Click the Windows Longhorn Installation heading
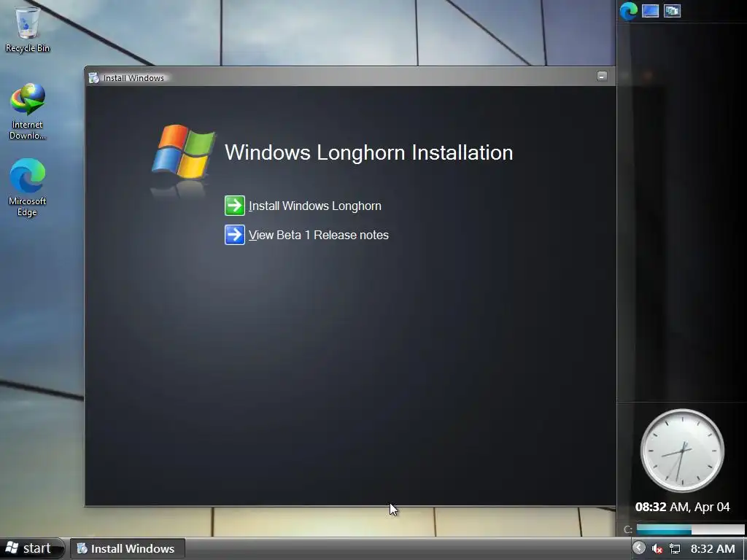 click(368, 153)
